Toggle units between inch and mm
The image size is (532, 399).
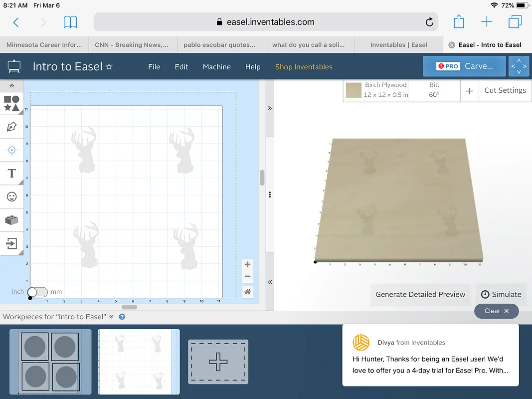[x=37, y=292]
